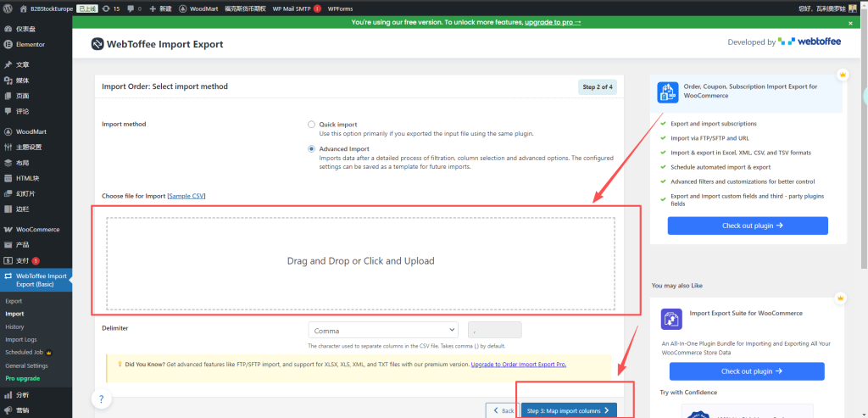Click Check out plugin under Order Coupon card
The image size is (868, 418).
click(x=748, y=226)
